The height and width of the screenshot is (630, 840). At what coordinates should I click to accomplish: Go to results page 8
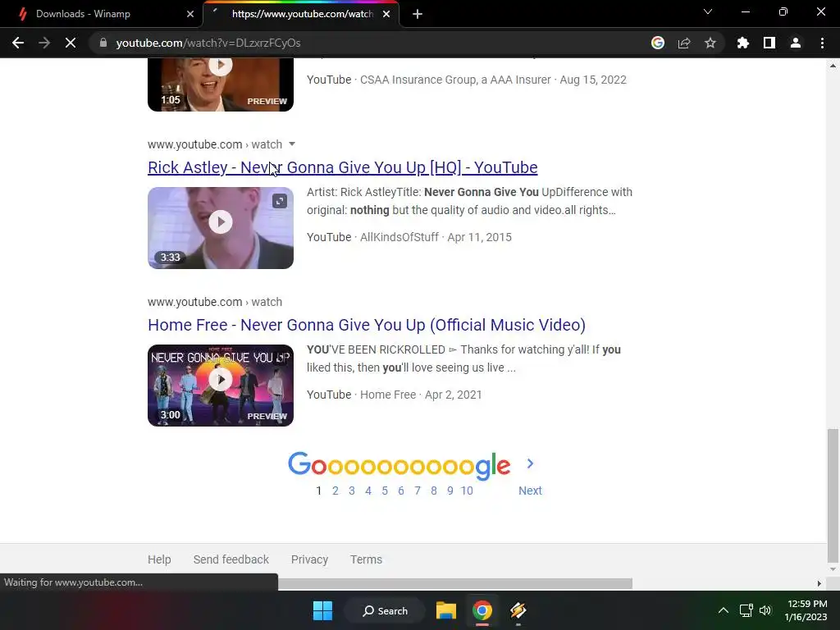[434, 491]
